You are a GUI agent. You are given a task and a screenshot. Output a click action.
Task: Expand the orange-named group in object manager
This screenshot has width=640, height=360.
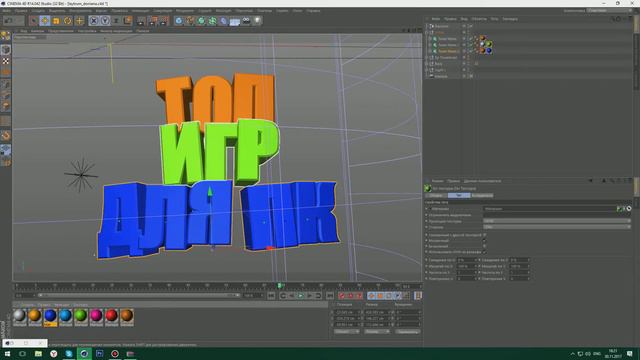point(427,32)
